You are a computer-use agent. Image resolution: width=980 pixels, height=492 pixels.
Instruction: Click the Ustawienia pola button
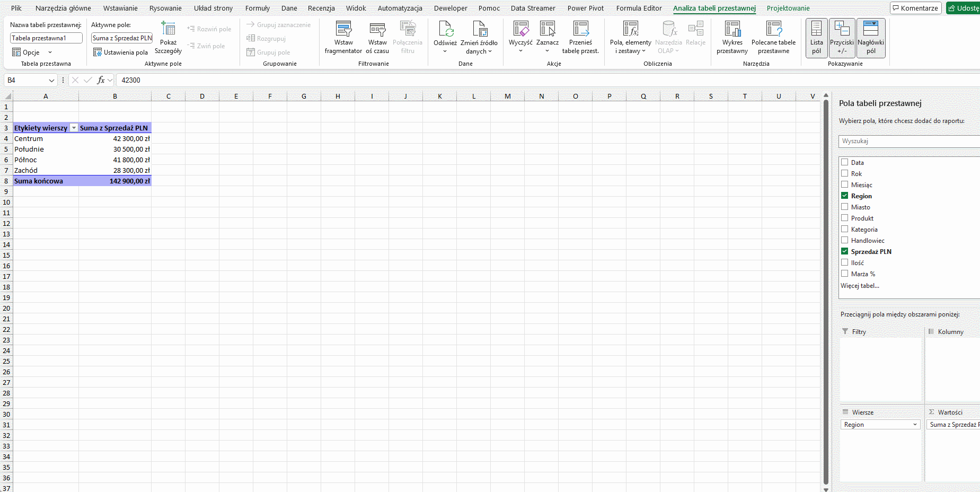point(120,52)
